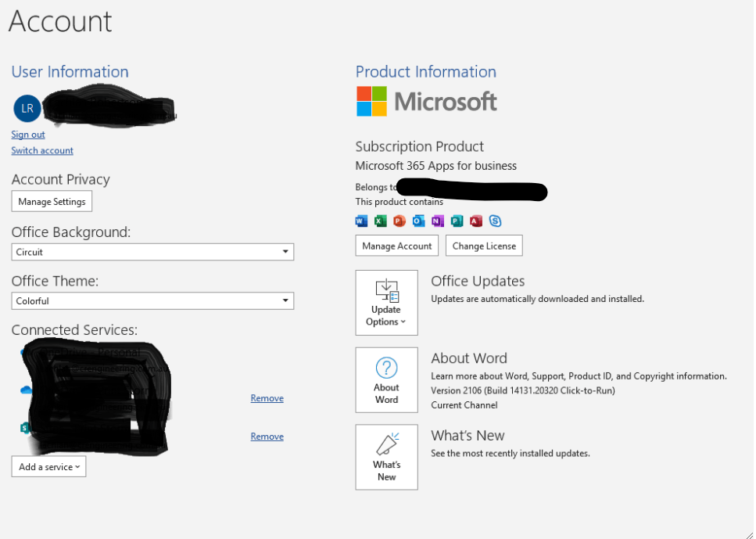Click the Product Information heading

coord(426,72)
